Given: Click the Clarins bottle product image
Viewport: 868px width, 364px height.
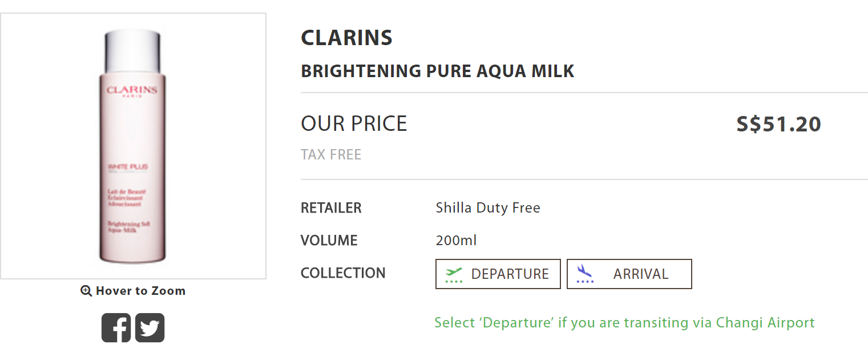Looking at the screenshot, I should (x=132, y=146).
